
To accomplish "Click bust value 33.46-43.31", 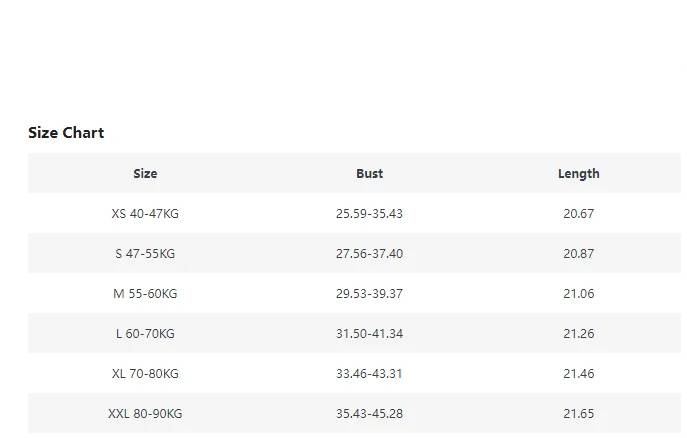I will coord(369,373).
